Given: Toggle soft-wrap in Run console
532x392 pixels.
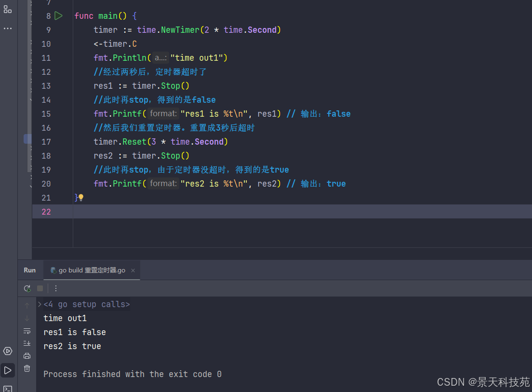Looking at the screenshot, I should (x=27, y=331).
